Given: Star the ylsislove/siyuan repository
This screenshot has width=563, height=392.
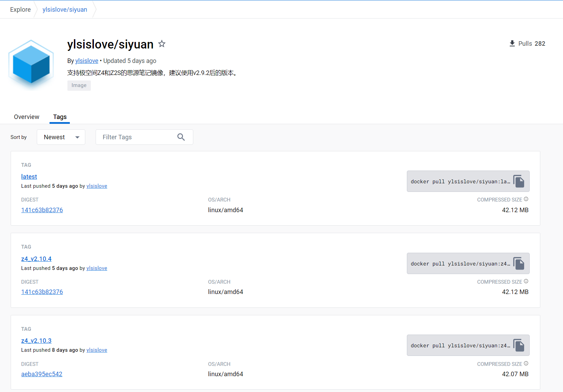Looking at the screenshot, I should (x=162, y=44).
